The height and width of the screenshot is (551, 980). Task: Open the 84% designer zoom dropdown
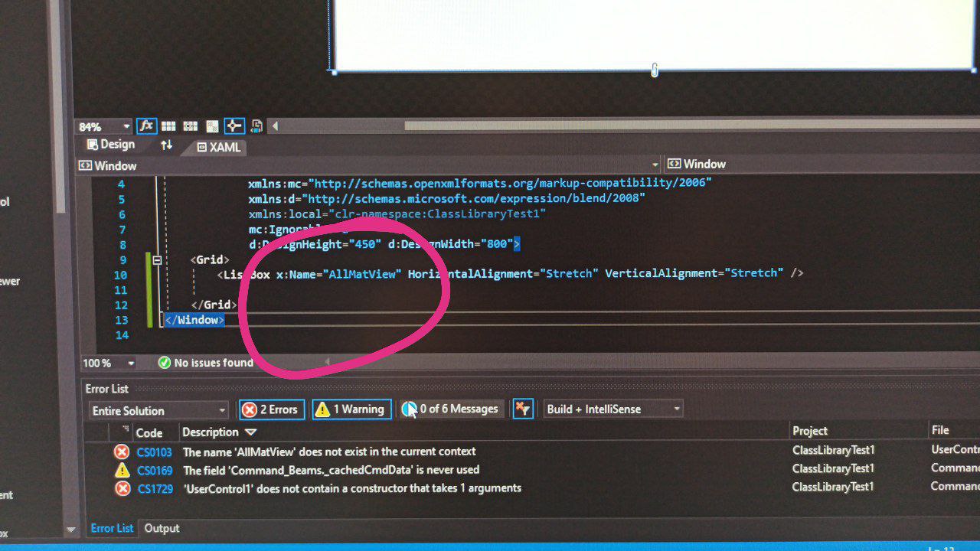coord(126,127)
